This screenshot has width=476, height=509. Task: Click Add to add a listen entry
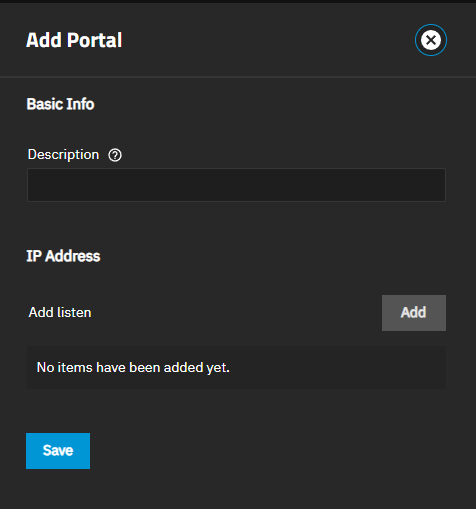pos(414,313)
